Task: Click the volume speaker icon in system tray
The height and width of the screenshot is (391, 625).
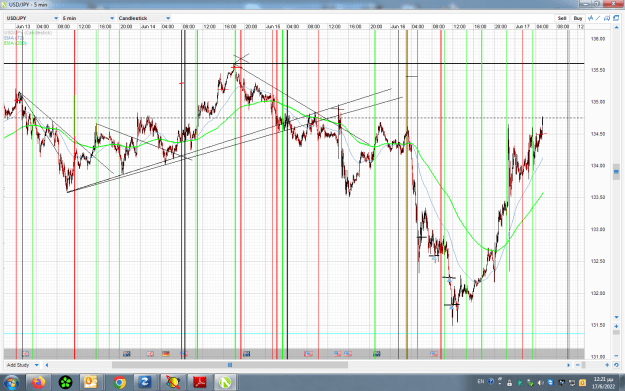Action: tap(540, 383)
